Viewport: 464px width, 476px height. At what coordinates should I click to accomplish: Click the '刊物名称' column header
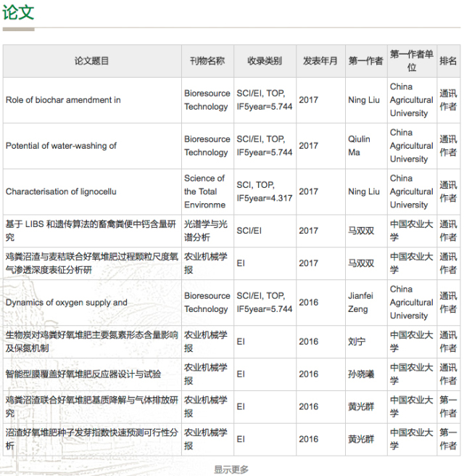pos(207,61)
